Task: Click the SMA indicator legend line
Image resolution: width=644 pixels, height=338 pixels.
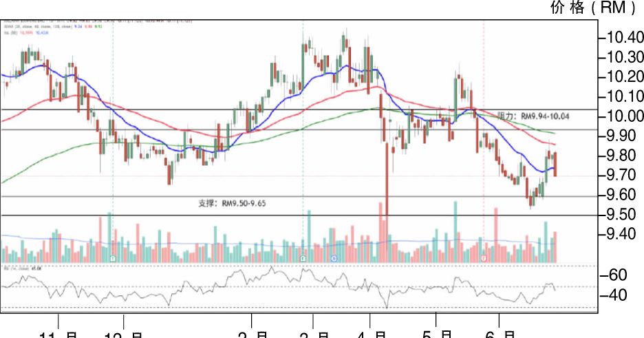Action: point(52,26)
